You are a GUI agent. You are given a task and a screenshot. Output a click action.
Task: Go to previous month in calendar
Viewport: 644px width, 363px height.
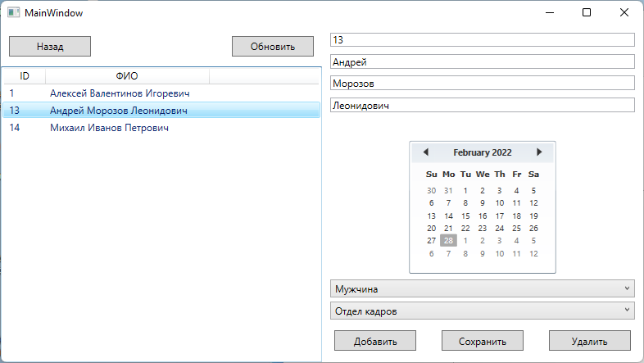coord(426,152)
